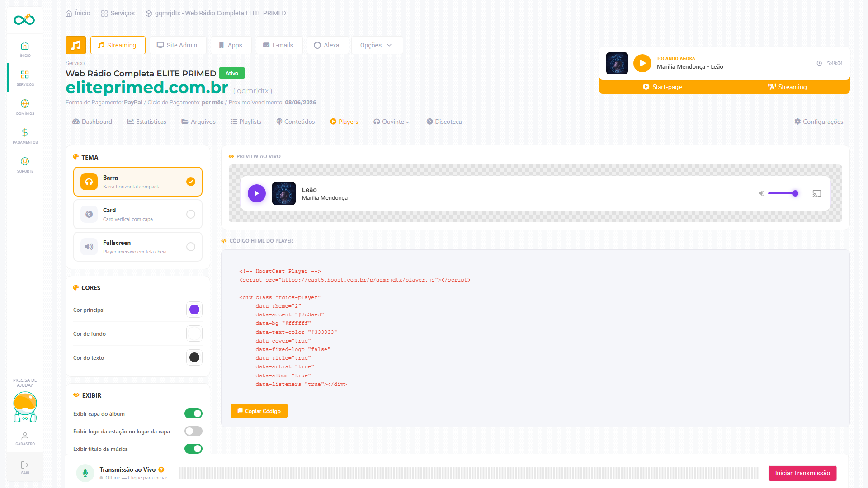This screenshot has height=488, width=868.
Task: Open Configurações settings
Action: [819, 122]
